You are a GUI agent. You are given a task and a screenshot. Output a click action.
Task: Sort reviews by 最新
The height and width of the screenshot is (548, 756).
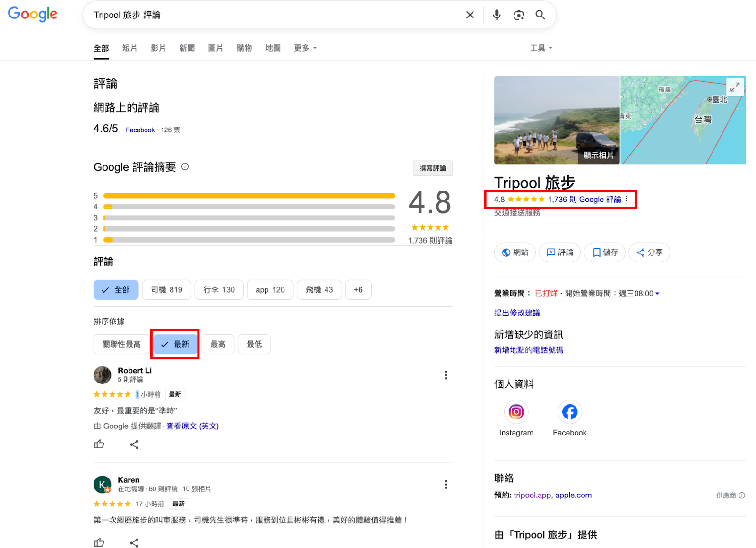point(175,344)
